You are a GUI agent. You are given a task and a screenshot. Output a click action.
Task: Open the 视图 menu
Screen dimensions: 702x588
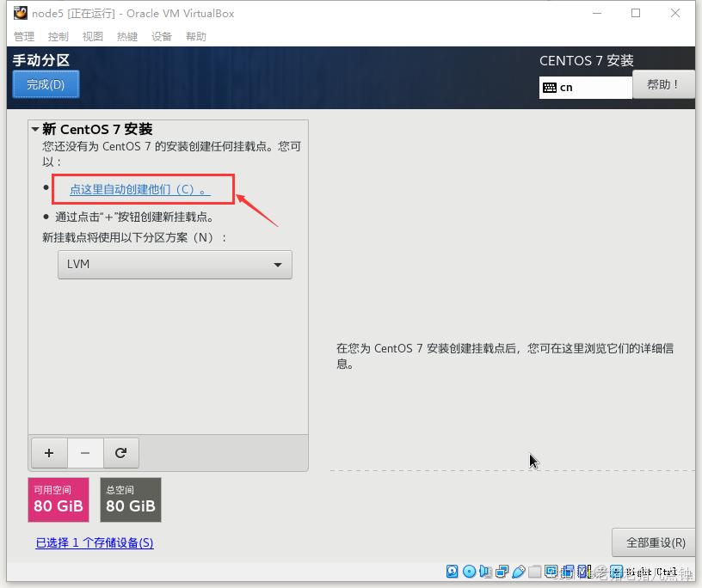point(93,36)
